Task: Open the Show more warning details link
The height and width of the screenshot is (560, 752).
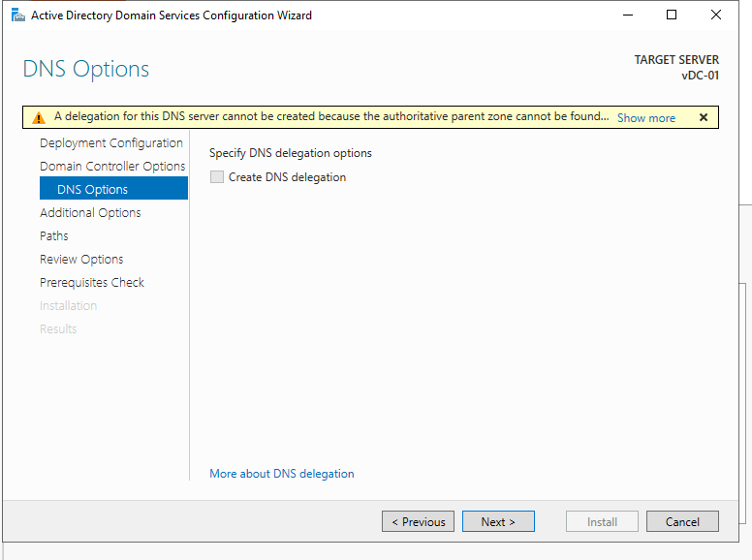Action: click(646, 118)
